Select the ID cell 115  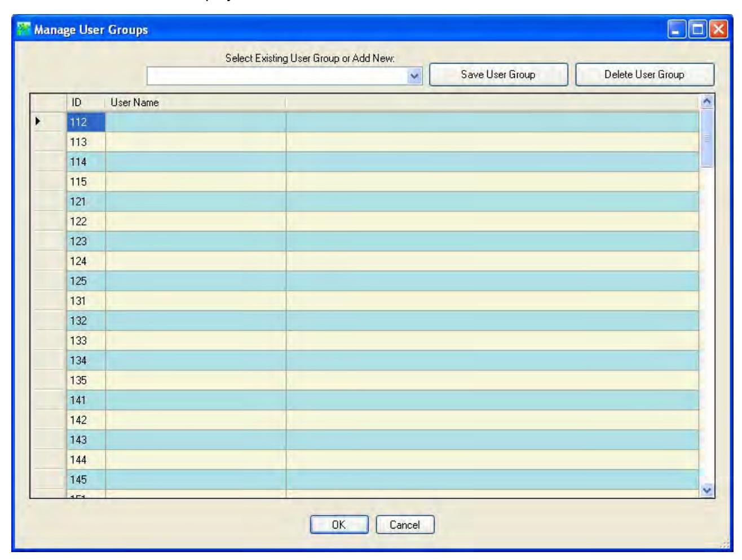coord(86,182)
